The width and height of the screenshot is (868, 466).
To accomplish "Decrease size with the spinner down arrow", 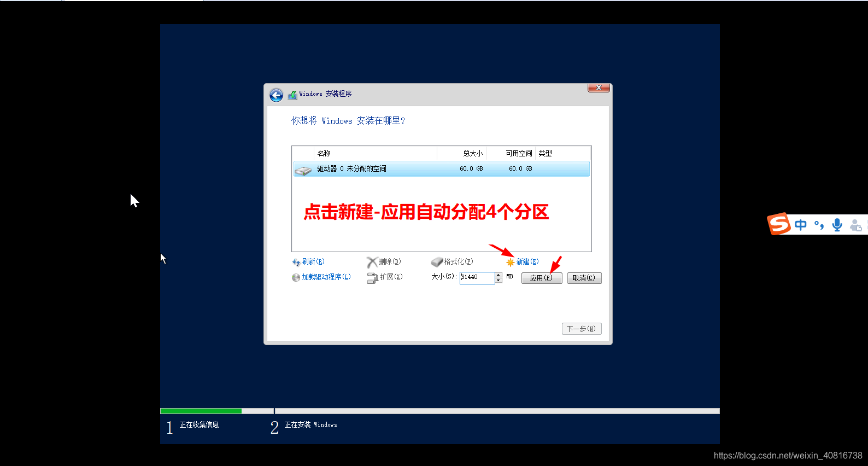I will [498, 281].
